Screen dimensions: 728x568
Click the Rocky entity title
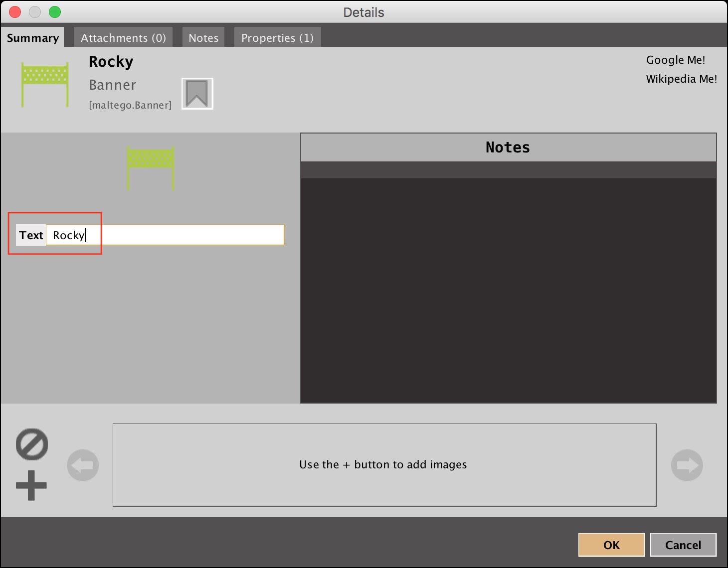pyautogui.click(x=111, y=62)
